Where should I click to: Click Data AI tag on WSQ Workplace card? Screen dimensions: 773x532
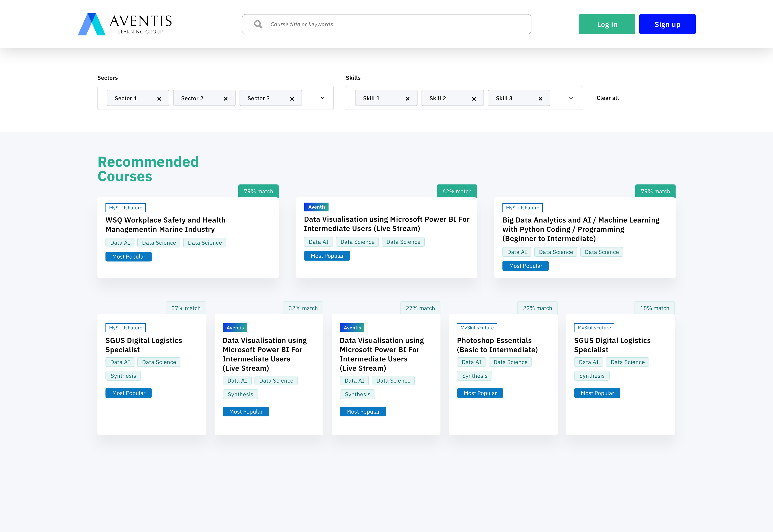pos(120,243)
